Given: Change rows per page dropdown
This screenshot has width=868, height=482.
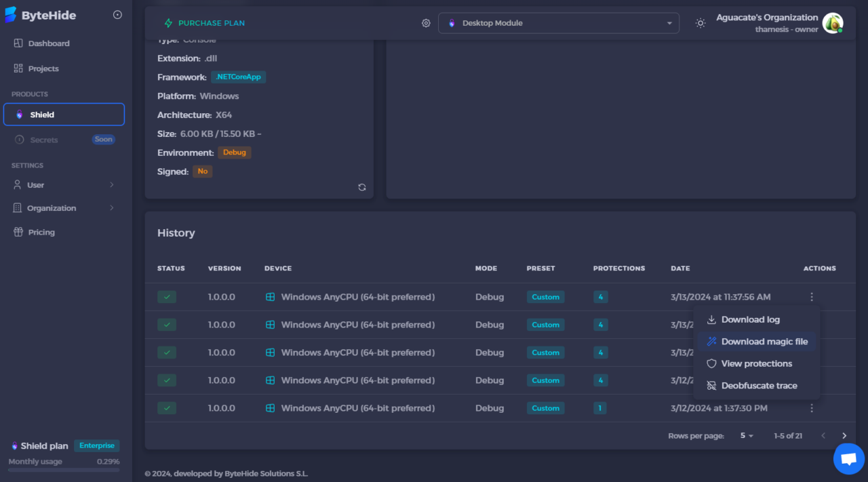Looking at the screenshot, I should 747,436.
